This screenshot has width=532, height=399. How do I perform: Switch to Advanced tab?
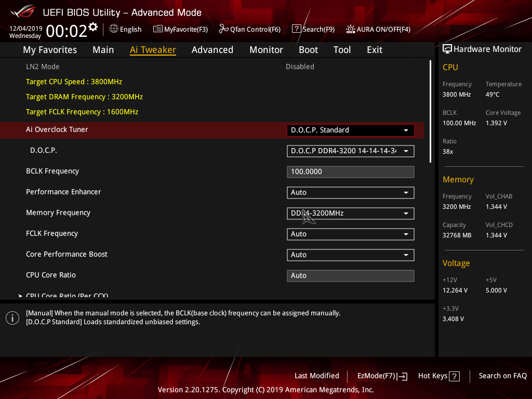point(212,50)
